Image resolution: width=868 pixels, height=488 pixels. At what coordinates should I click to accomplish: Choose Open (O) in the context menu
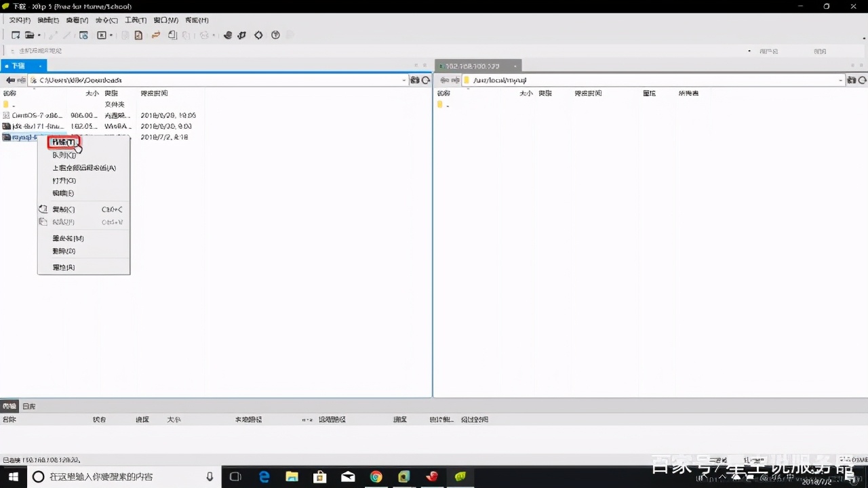64,181
